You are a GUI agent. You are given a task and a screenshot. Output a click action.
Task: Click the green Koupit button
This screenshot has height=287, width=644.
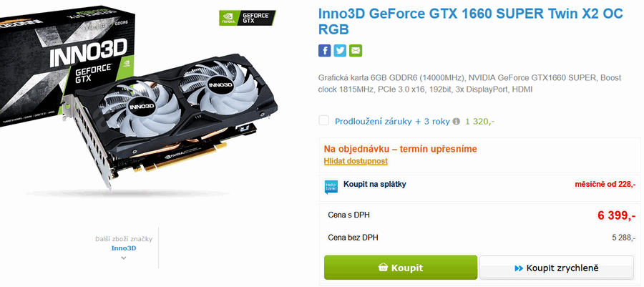pyautogui.click(x=401, y=268)
